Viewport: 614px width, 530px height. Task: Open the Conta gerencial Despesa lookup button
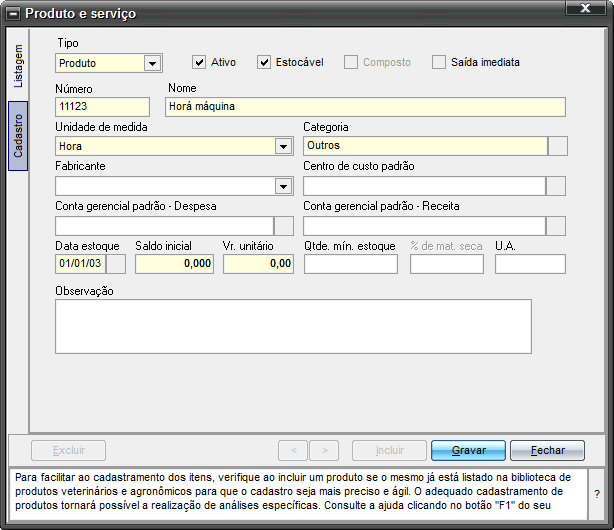(284, 226)
